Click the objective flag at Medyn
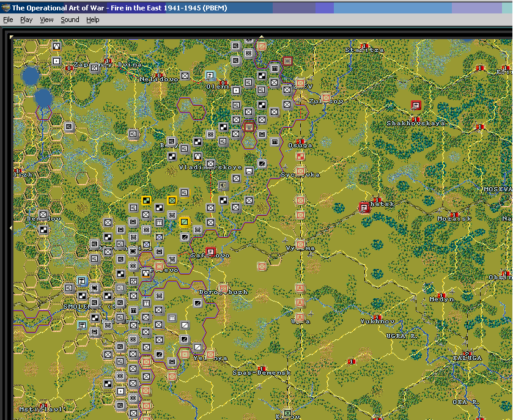513x420 pixels. 441,295
